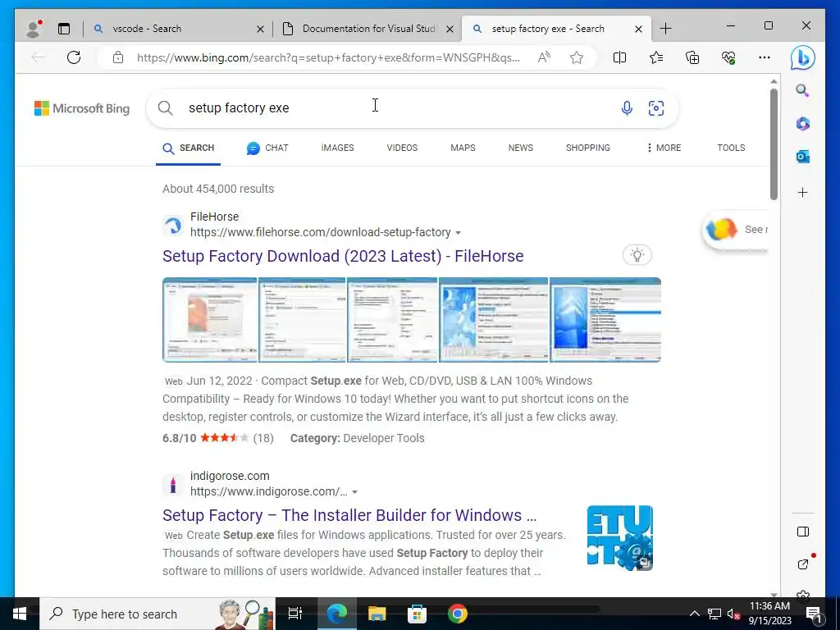This screenshot has width=840, height=630.
Task: Click first FileHorse screenshot thumbnail
Action: [x=210, y=320]
